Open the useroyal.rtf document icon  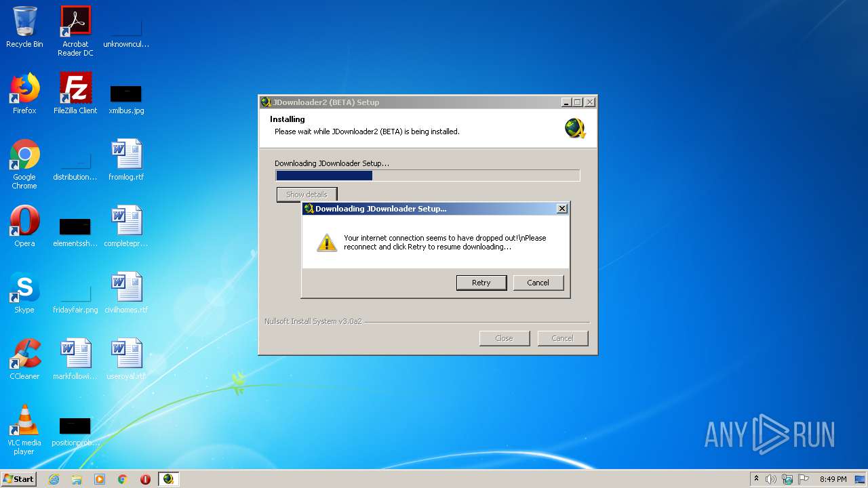pyautogui.click(x=126, y=359)
